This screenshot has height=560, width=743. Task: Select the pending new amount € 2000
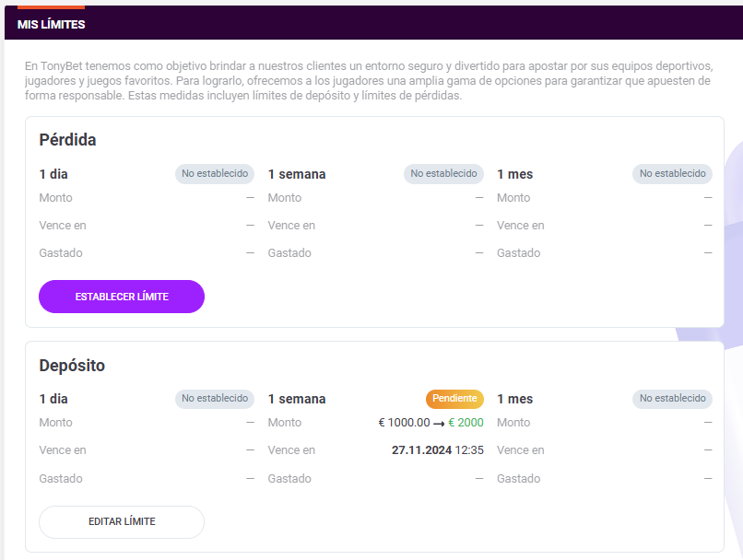[466, 423]
